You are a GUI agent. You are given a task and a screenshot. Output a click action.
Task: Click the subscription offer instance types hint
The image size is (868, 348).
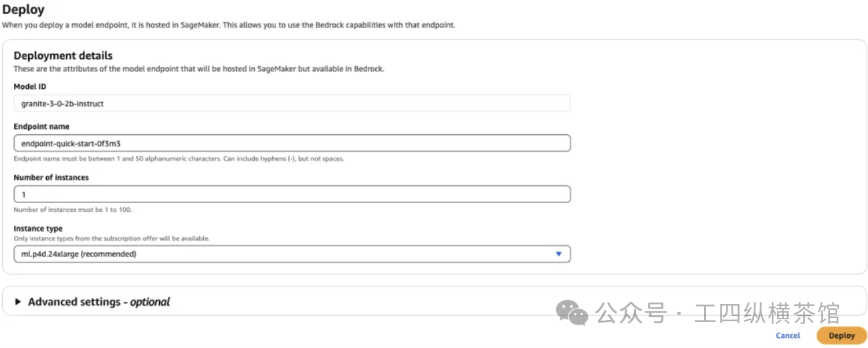click(112, 238)
